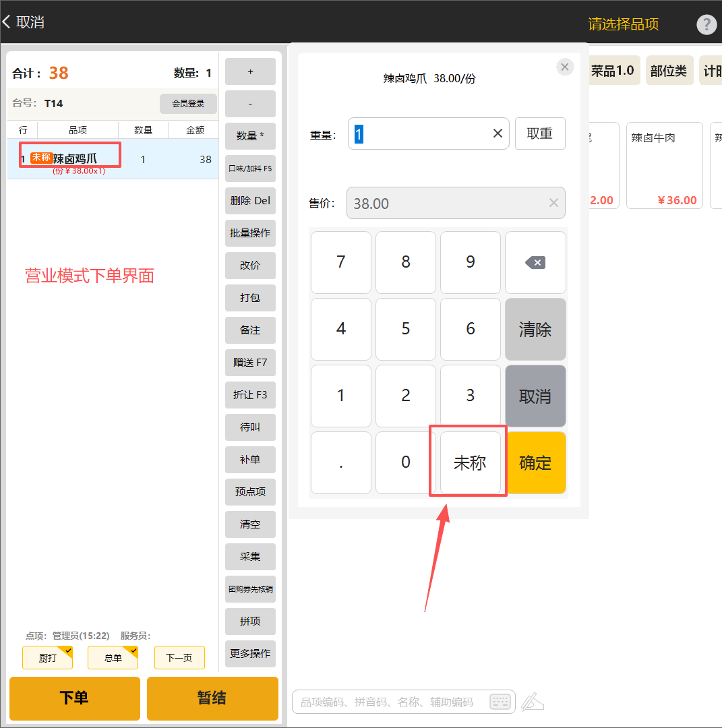Image resolution: width=722 pixels, height=728 pixels.
Task: Clear the 售价 price field X icon
Action: (x=553, y=203)
